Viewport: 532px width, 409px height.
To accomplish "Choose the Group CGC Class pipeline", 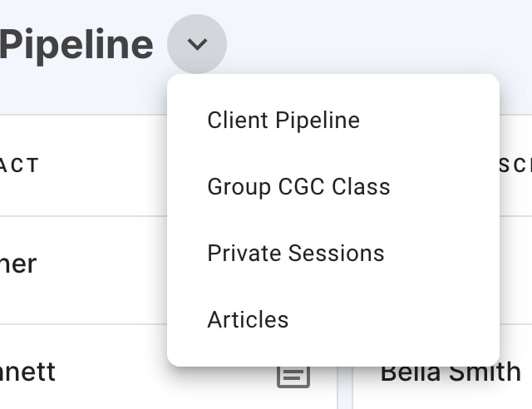I will pos(332,187).
